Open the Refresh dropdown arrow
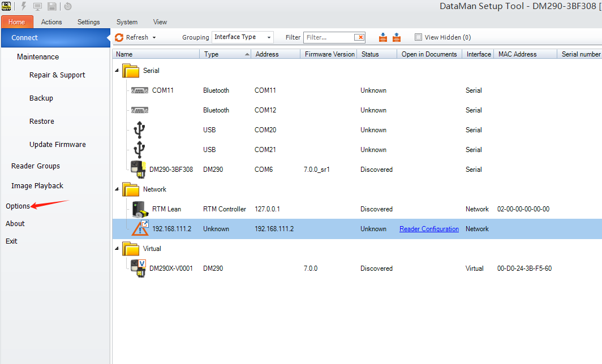602x364 pixels. click(154, 38)
